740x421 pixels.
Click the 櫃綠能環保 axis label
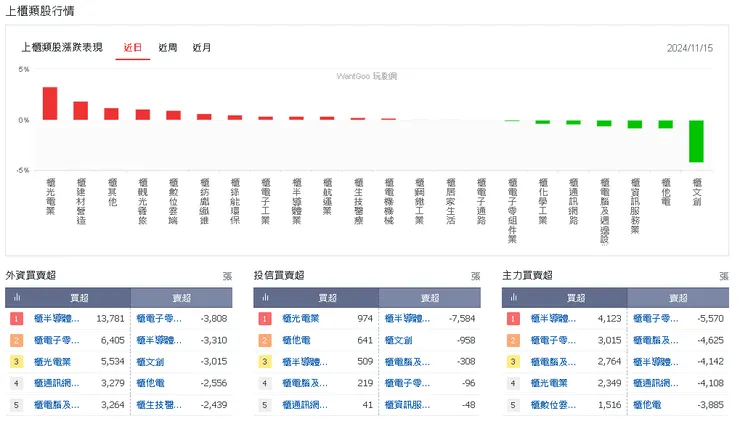tap(235, 201)
